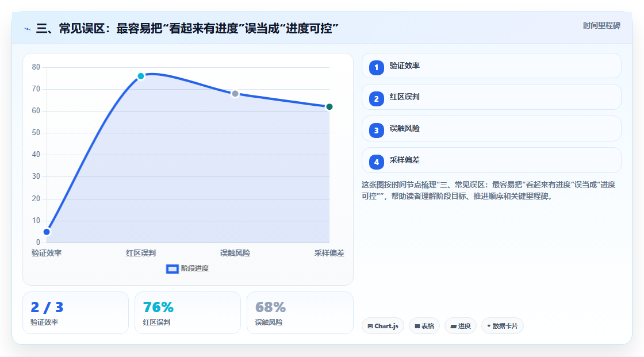Click the x-axis label 采样偏差
This screenshot has width=644, height=357.
click(329, 253)
